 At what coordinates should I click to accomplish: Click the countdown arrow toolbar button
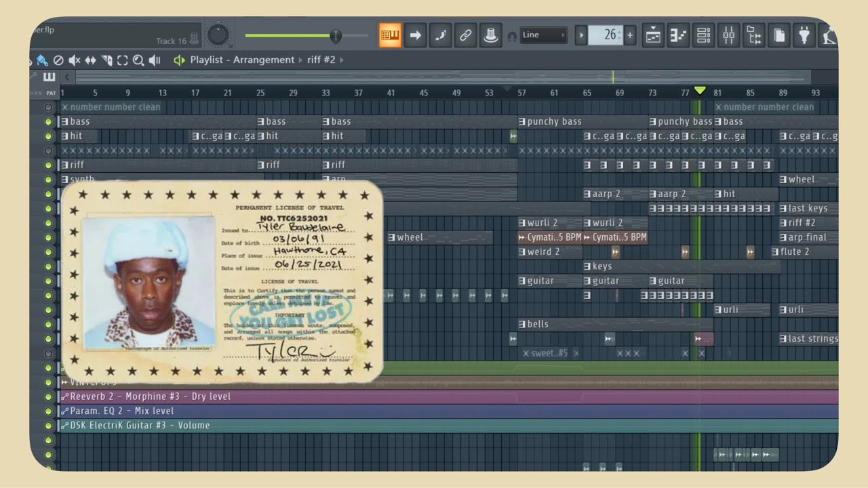pos(415,35)
